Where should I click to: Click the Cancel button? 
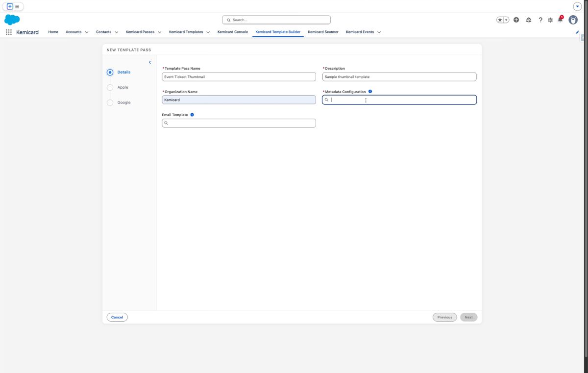(x=117, y=317)
